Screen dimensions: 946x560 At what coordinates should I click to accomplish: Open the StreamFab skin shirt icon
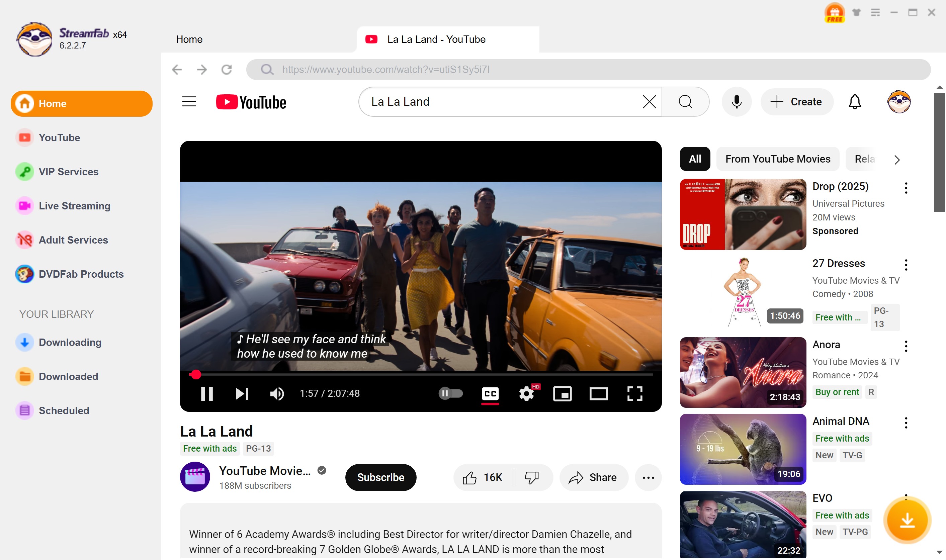coord(857,12)
